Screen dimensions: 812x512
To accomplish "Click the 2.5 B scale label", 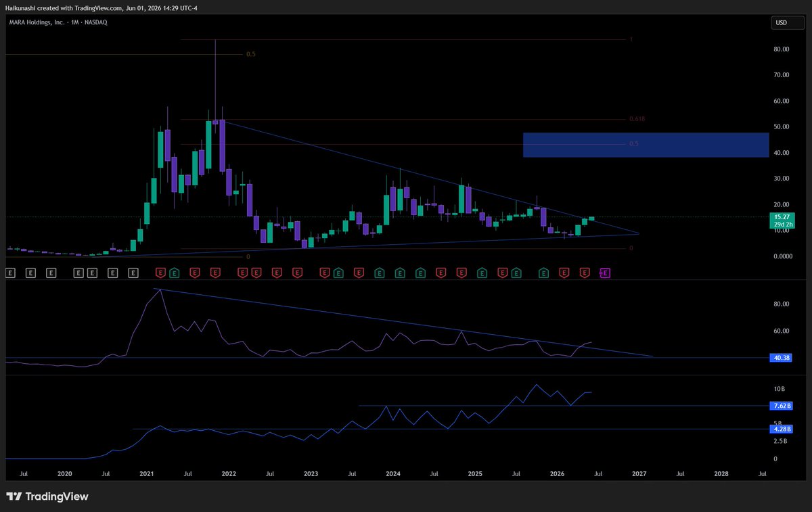I will pyautogui.click(x=780, y=441).
